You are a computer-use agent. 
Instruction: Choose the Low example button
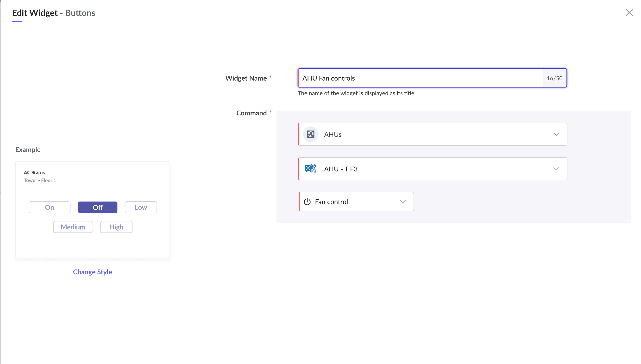pyautogui.click(x=141, y=207)
